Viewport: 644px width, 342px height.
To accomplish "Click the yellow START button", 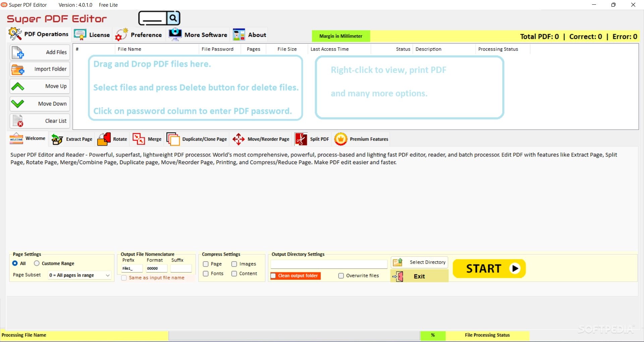I will pos(489,268).
